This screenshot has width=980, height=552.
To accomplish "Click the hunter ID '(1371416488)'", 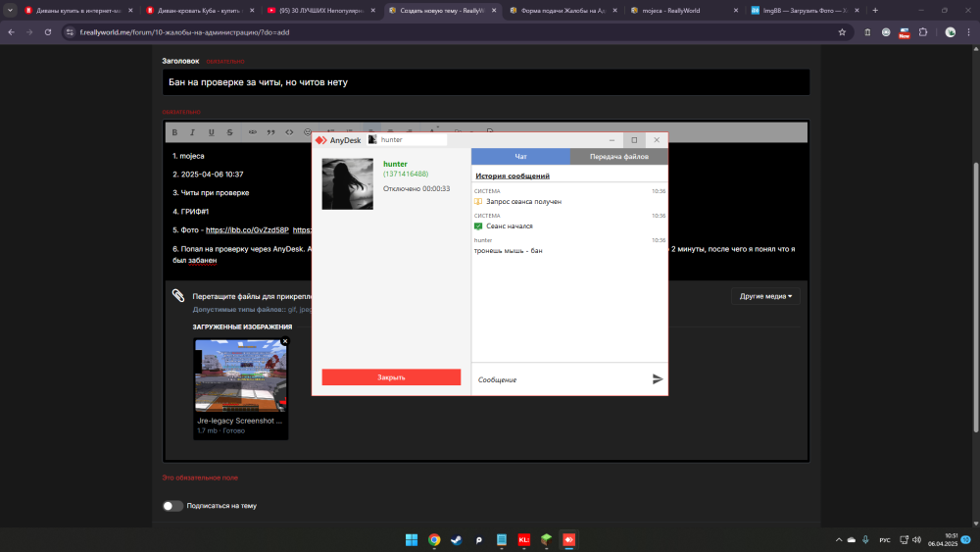I will tap(406, 174).
